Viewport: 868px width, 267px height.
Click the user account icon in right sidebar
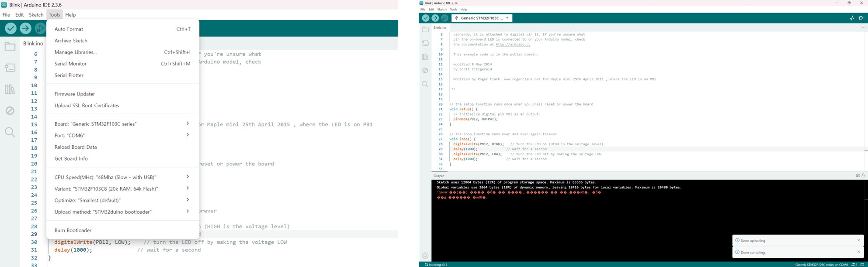click(425, 256)
